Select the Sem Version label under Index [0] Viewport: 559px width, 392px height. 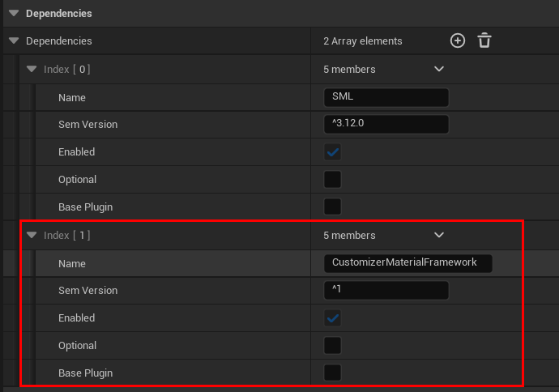click(x=87, y=125)
